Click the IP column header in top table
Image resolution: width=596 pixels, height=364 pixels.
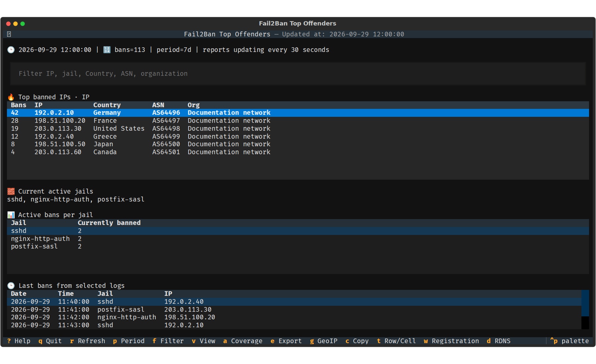click(x=38, y=105)
